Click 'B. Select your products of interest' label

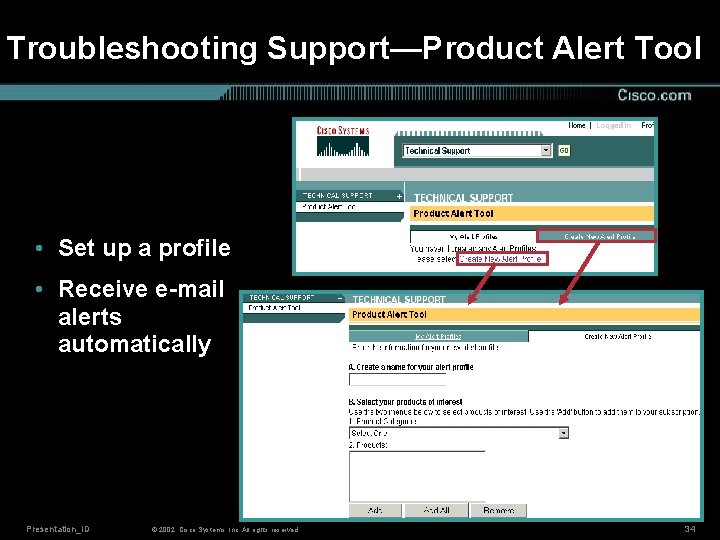(x=405, y=402)
